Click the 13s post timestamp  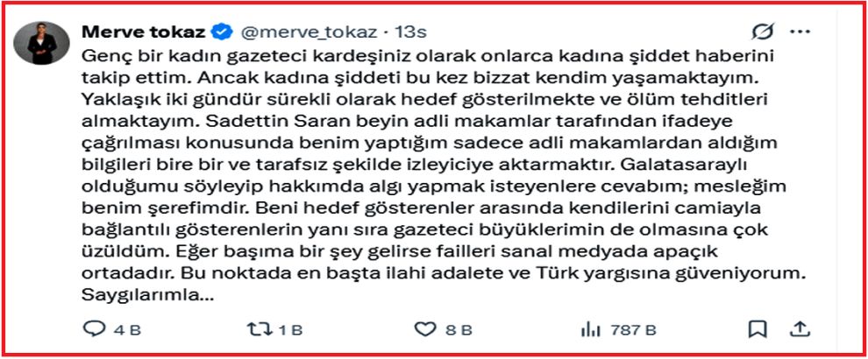click(x=411, y=32)
